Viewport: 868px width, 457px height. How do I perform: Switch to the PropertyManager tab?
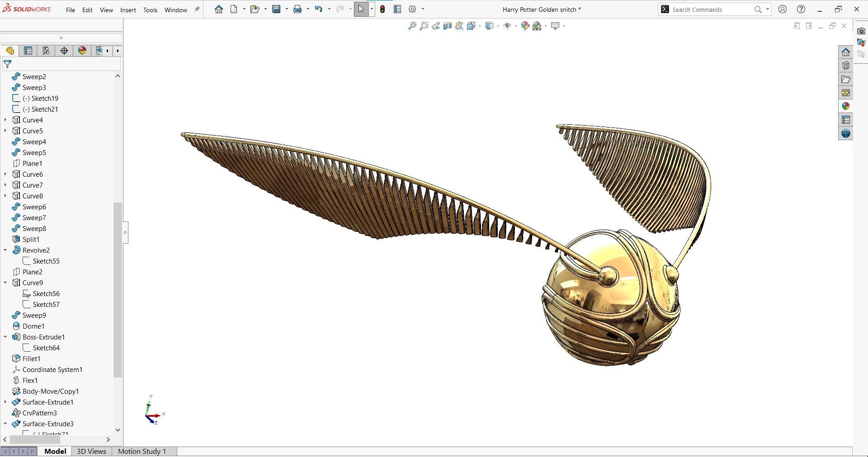tap(28, 51)
